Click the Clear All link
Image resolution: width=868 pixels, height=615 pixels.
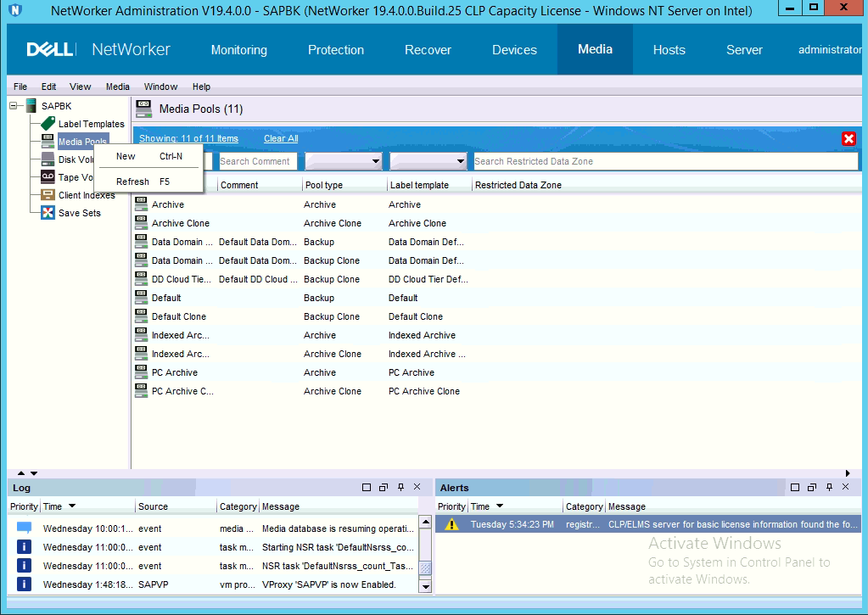tap(281, 138)
